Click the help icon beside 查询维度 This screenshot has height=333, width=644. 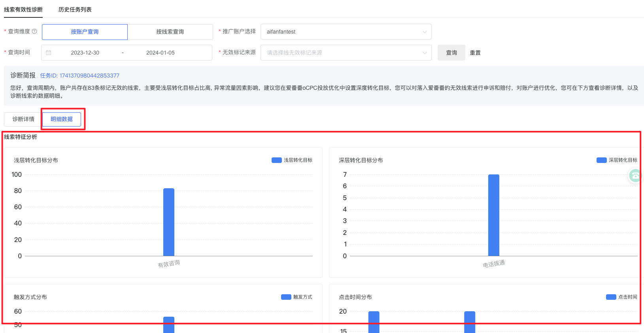click(34, 32)
